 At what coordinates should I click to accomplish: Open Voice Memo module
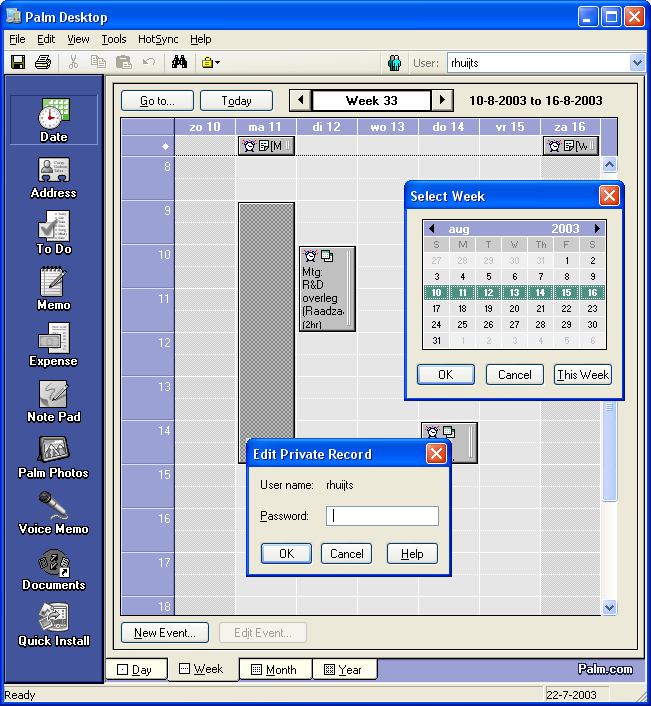coord(54,513)
